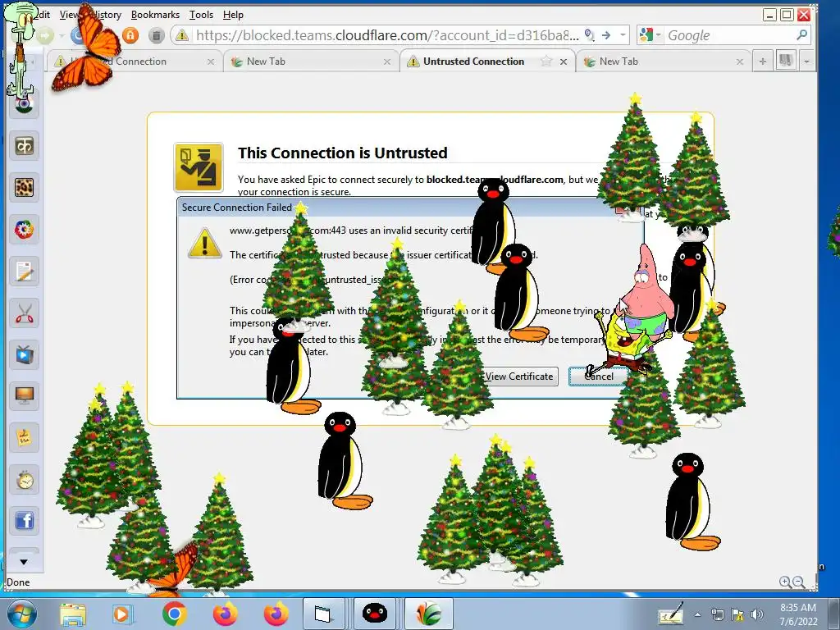The width and height of the screenshot is (840, 630).
Task: Click the computer monitor sidebar icon
Action: (x=24, y=396)
